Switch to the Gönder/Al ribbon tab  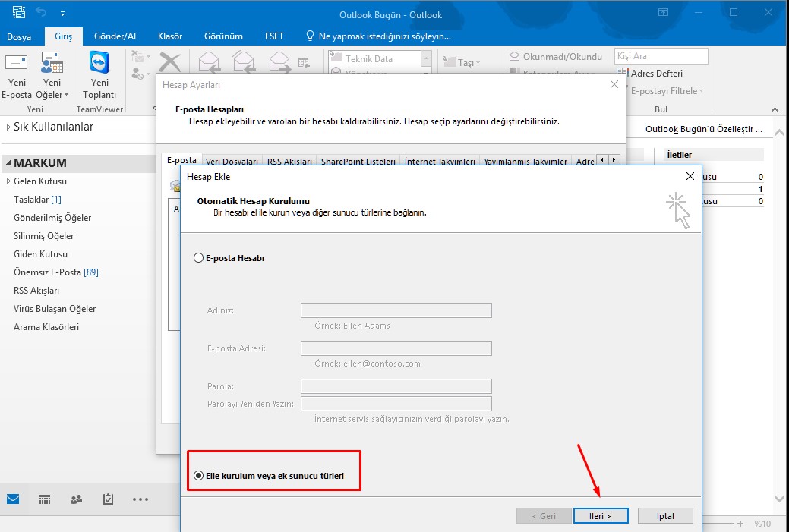tap(115, 36)
